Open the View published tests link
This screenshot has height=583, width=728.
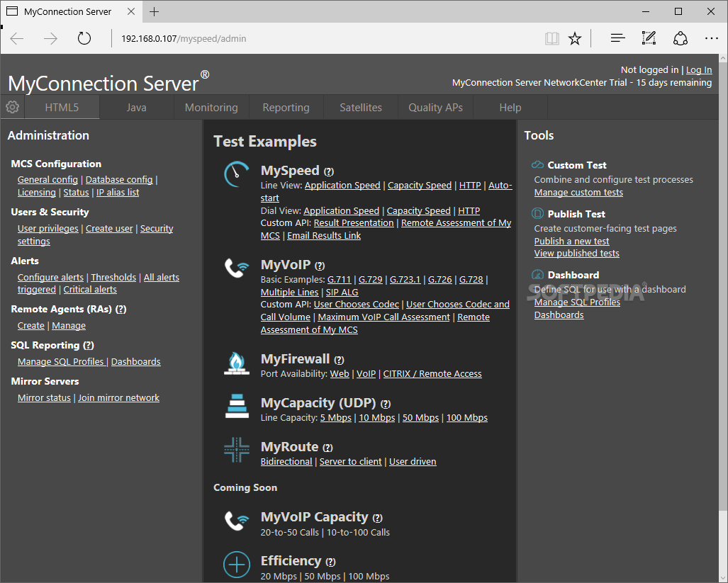576,253
